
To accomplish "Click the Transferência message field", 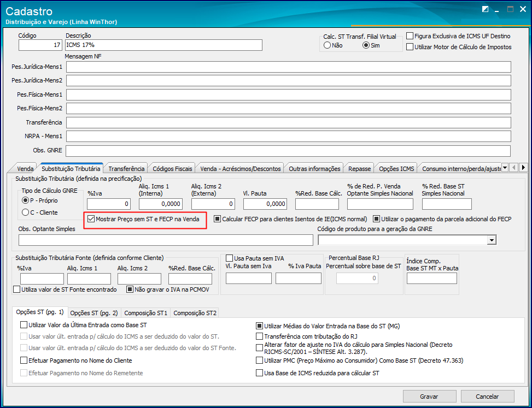I will [x=288, y=122].
